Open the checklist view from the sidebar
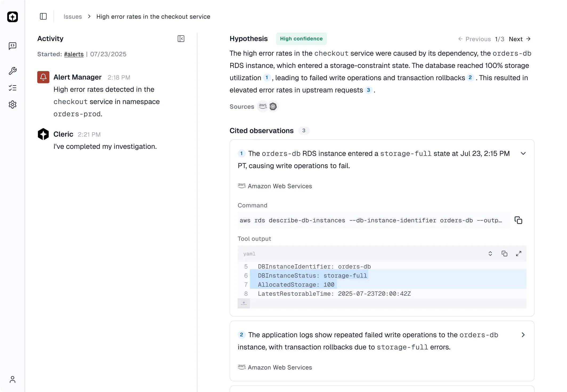 tap(13, 88)
